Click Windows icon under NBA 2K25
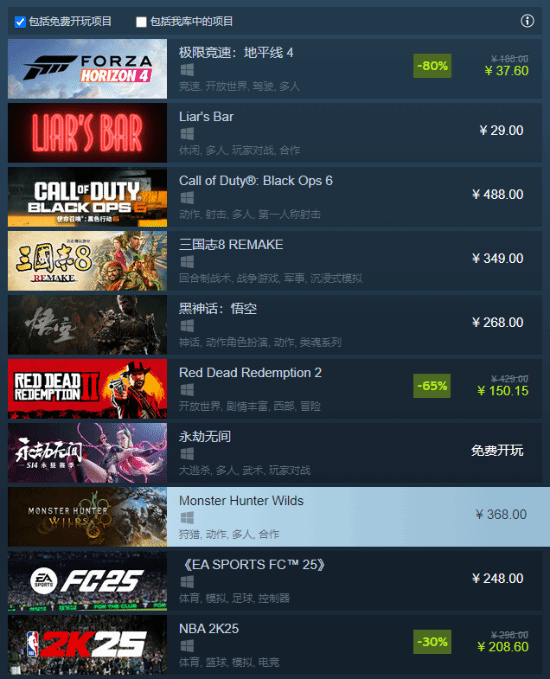 pos(187,646)
